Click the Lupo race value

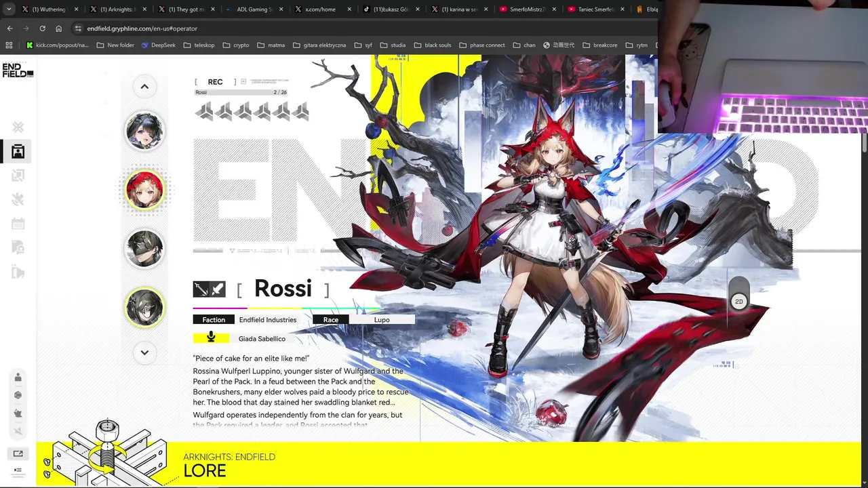(382, 320)
